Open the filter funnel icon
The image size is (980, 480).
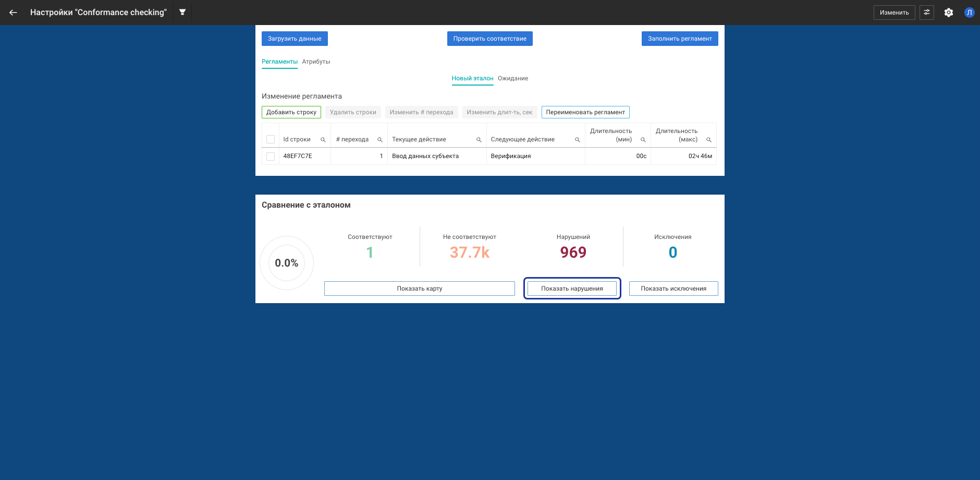coord(182,12)
